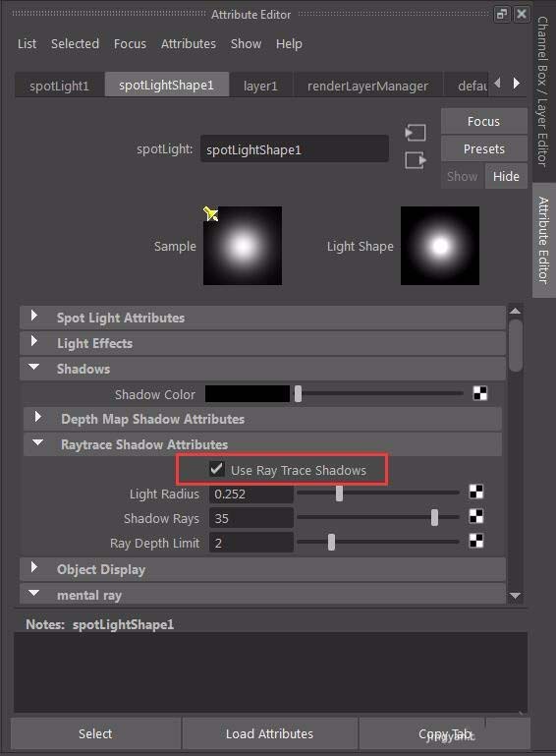Expand Light Effects section
556x756 pixels.
(33, 341)
